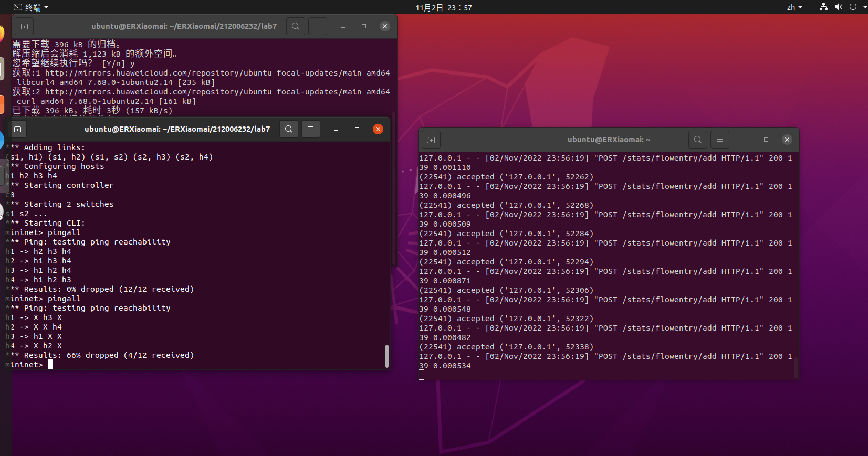Click the value '39 0.000871' in the log
868x456 pixels.
(445, 281)
